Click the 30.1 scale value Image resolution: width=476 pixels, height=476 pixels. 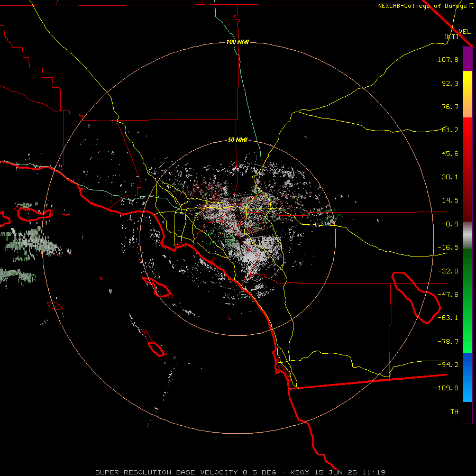[x=450, y=177]
